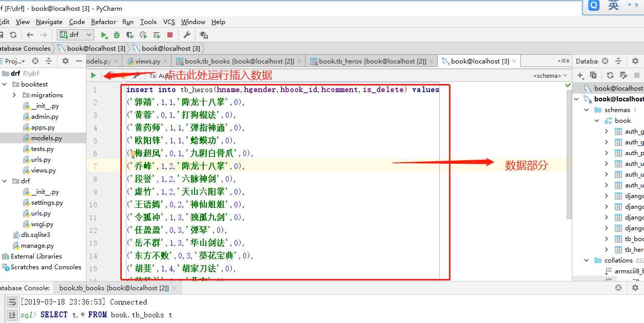
Task: Expand the migrations folder in project tree
Action: point(14,95)
